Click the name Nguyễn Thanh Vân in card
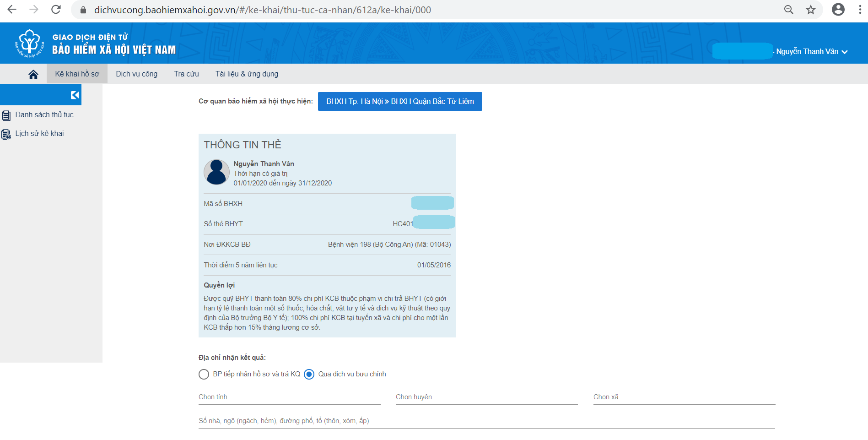This screenshot has height=440, width=868. [264, 164]
